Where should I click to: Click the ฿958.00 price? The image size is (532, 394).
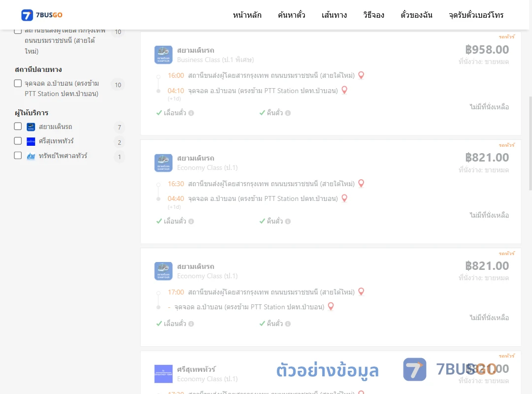tap(487, 50)
